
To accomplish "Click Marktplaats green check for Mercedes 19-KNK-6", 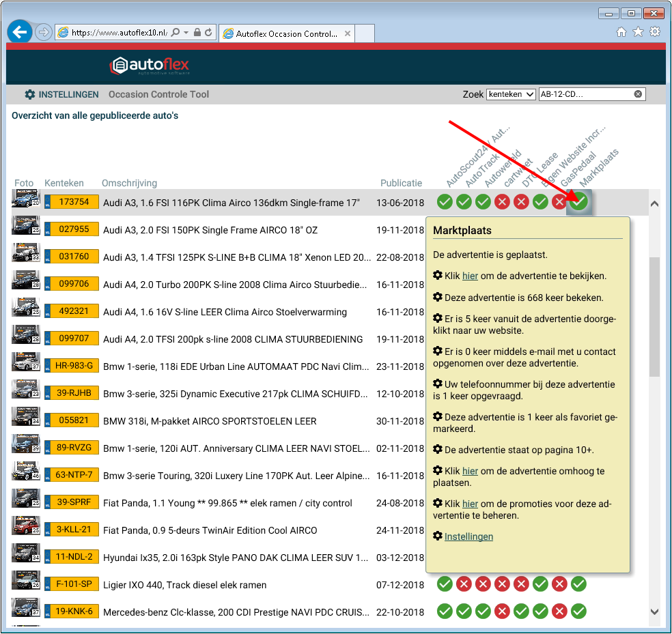I will [x=578, y=611].
